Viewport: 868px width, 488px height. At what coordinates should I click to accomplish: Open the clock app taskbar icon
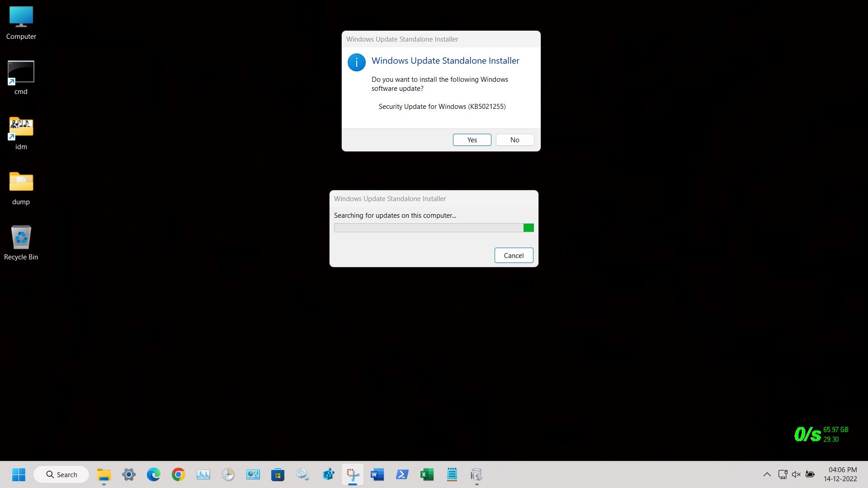point(228,474)
